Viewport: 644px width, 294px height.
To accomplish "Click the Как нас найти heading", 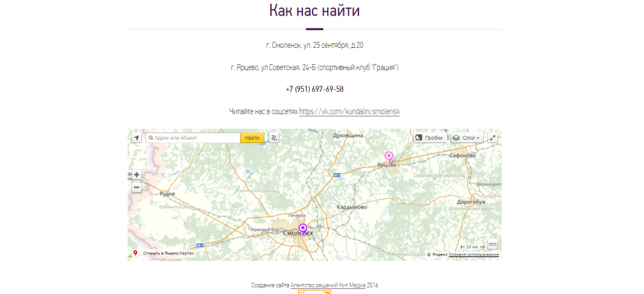I will coord(314,10).
